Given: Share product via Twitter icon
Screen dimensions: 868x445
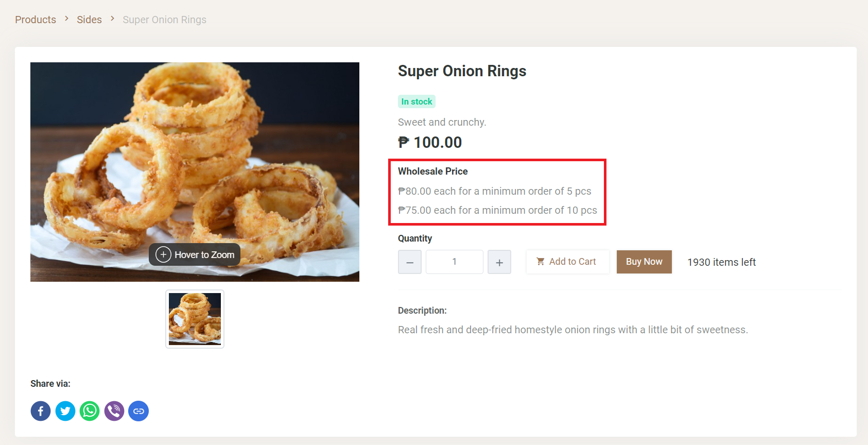Looking at the screenshot, I should (65, 411).
